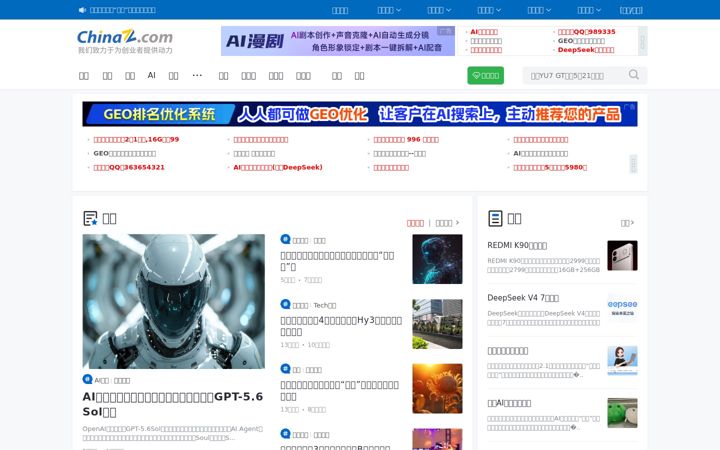Click the more arrow in right sidebar header
This screenshot has height=450, width=720.
(x=627, y=223)
